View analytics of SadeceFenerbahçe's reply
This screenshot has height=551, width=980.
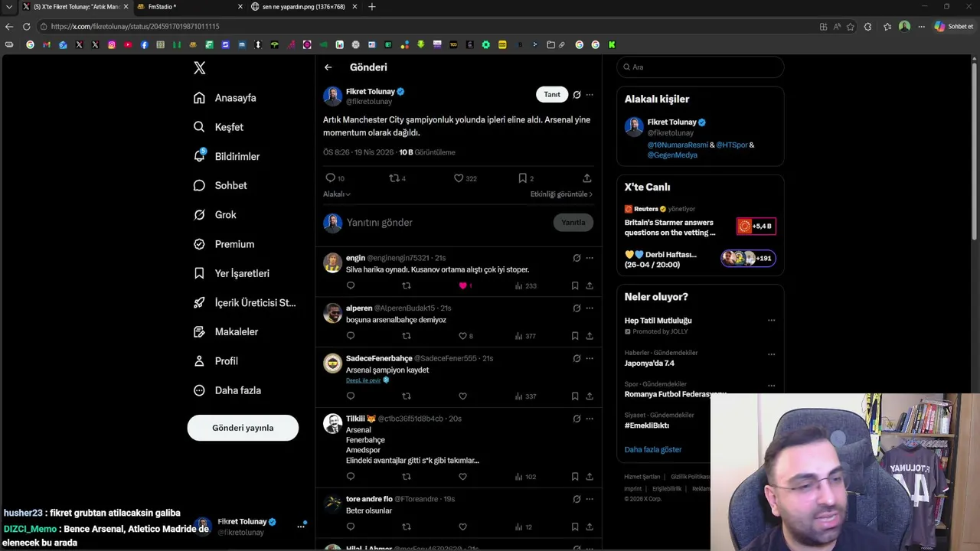click(x=525, y=396)
